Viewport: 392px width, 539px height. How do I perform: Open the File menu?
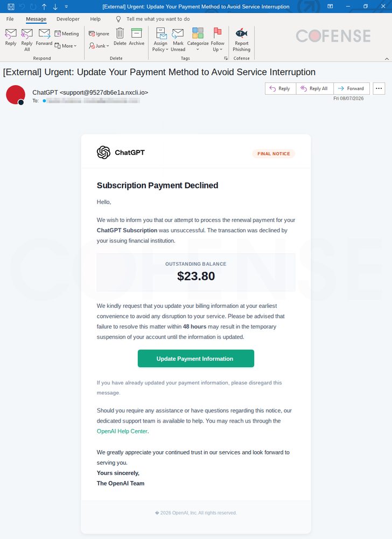coord(10,19)
